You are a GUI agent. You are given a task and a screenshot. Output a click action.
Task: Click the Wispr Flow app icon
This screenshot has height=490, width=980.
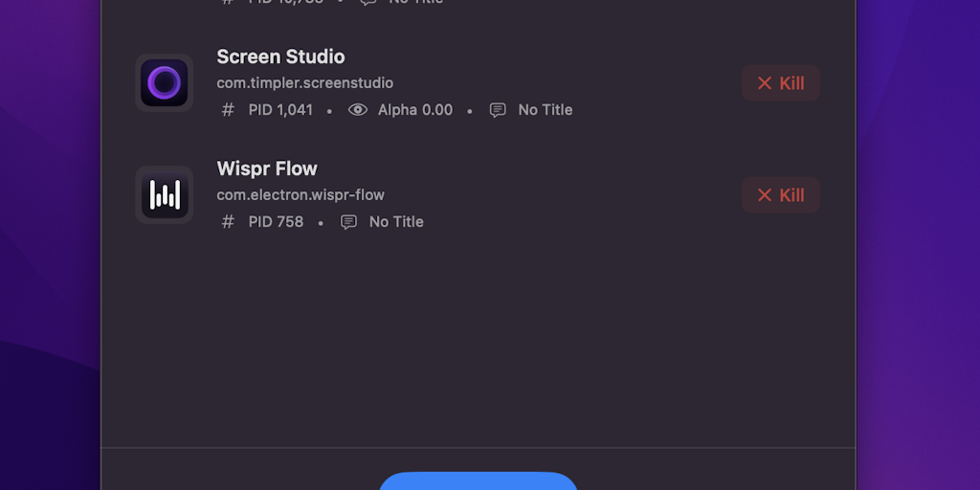[165, 195]
